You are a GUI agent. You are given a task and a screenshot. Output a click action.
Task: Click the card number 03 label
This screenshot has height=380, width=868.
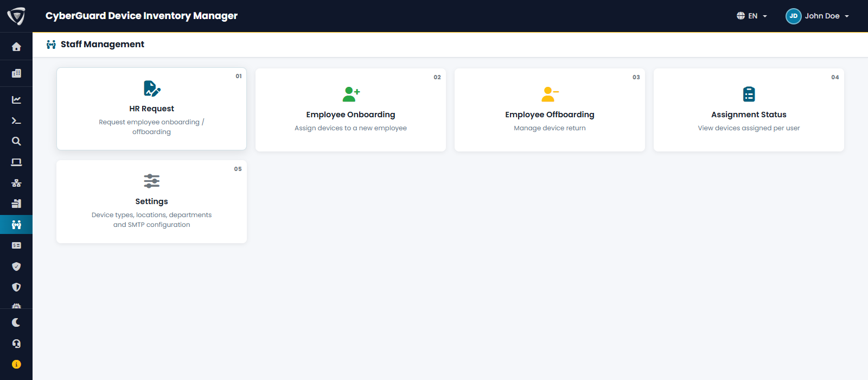tap(636, 77)
